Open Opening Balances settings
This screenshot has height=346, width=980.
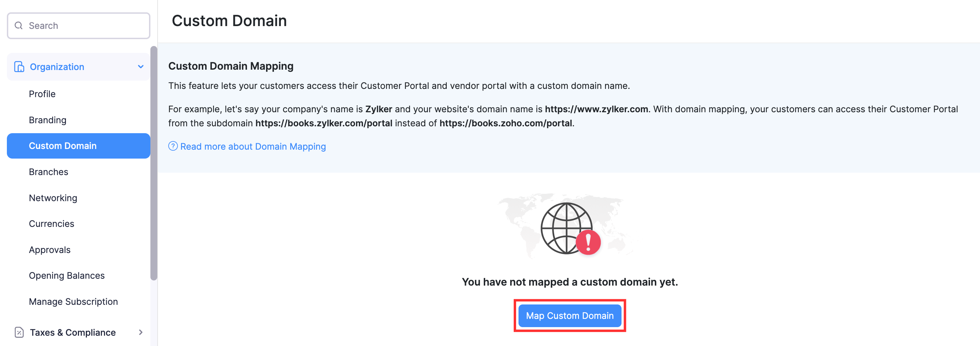[67, 275]
